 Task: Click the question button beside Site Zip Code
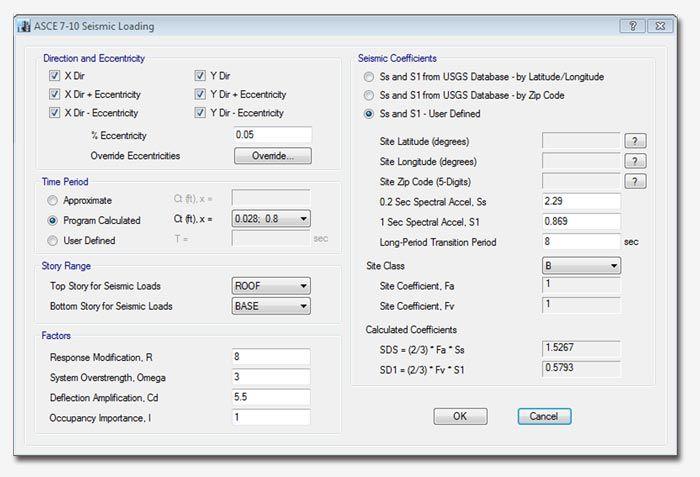tap(635, 181)
